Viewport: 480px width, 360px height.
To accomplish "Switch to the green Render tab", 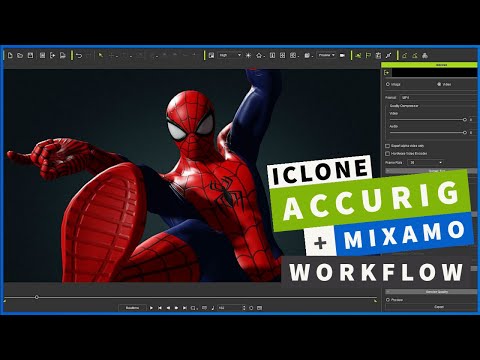I will tap(429, 65).
